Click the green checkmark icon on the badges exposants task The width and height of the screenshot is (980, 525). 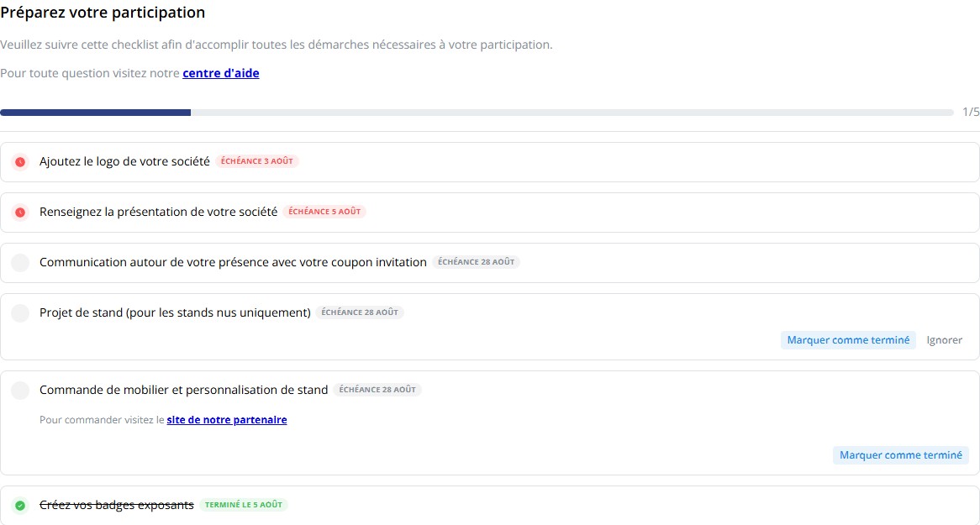coord(20,505)
